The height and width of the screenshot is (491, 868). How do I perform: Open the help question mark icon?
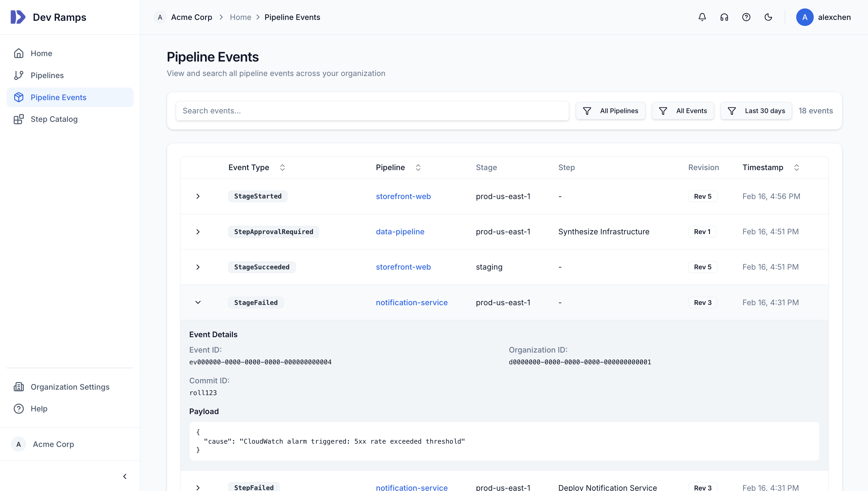coord(746,17)
